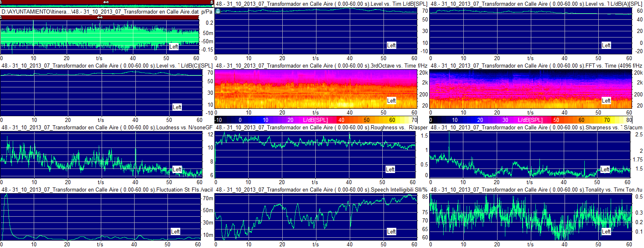Image resolution: width=644 pixels, height=248 pixels.
Task: Click the right end handle of the top overview bar
Action: [212, 2]
